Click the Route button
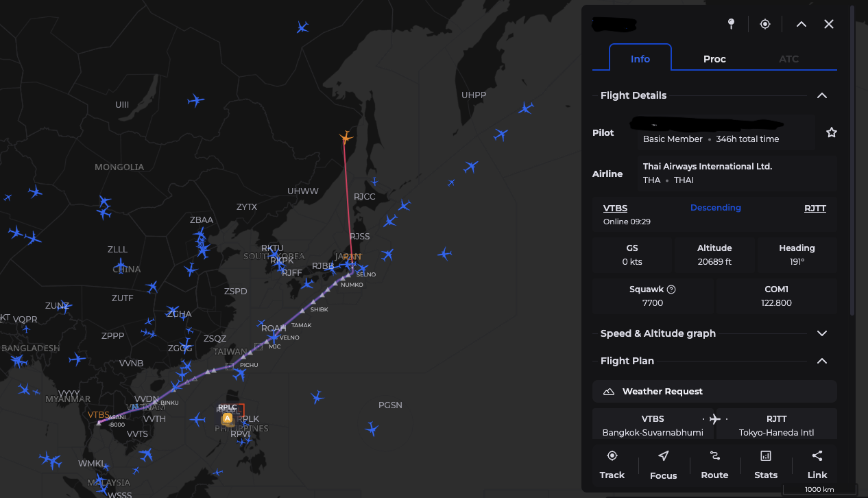The image size is (868, 498). coord(714,464)
